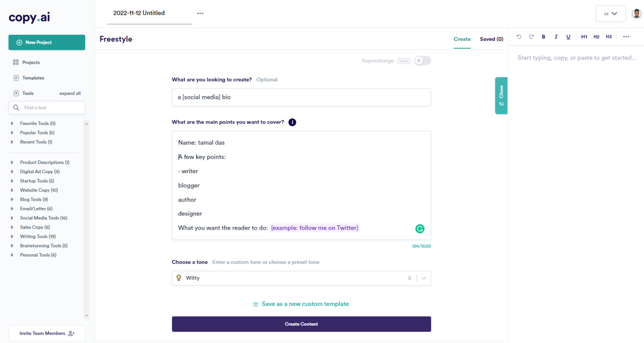Click the redo icon above the editor
This screenshot has height=343, width=644.
531,37
